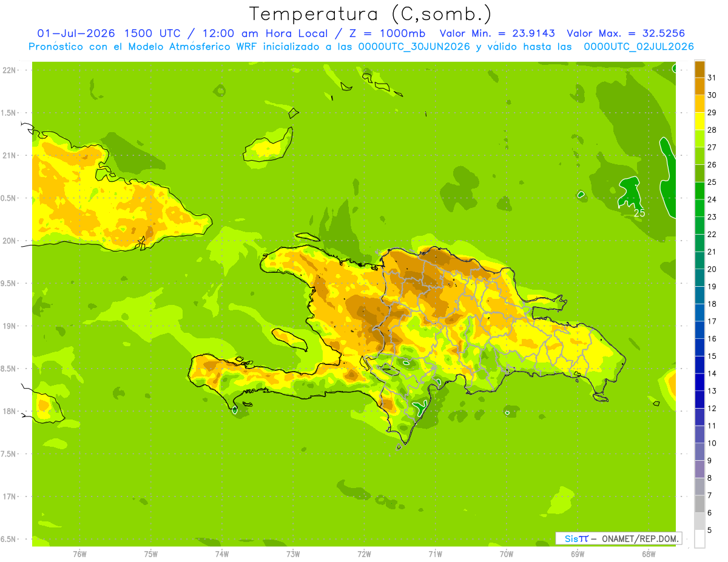Click legend value '29'
This screenshot has height=562, width=728.
(x=712, y=113)
